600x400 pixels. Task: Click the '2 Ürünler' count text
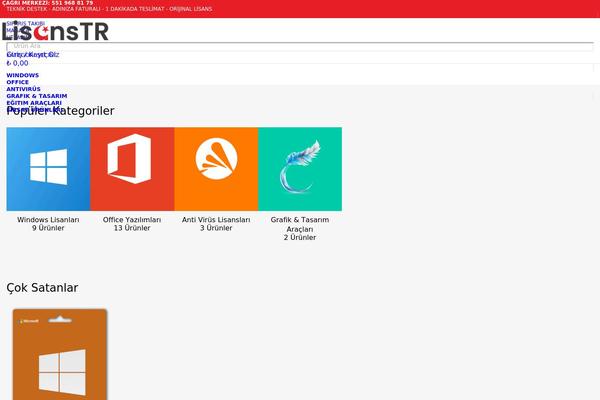(x=300, y=238)
